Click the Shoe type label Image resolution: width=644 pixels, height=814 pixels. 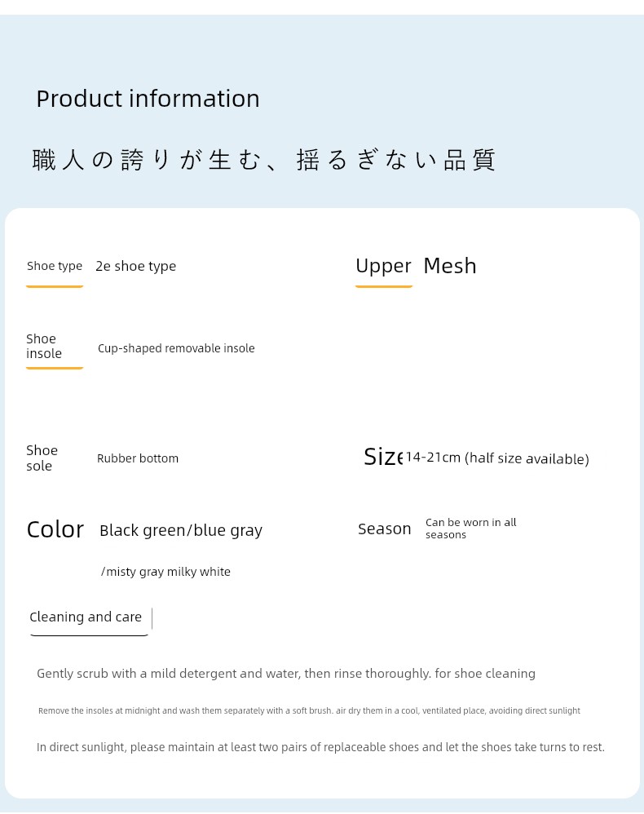point(55,267)
